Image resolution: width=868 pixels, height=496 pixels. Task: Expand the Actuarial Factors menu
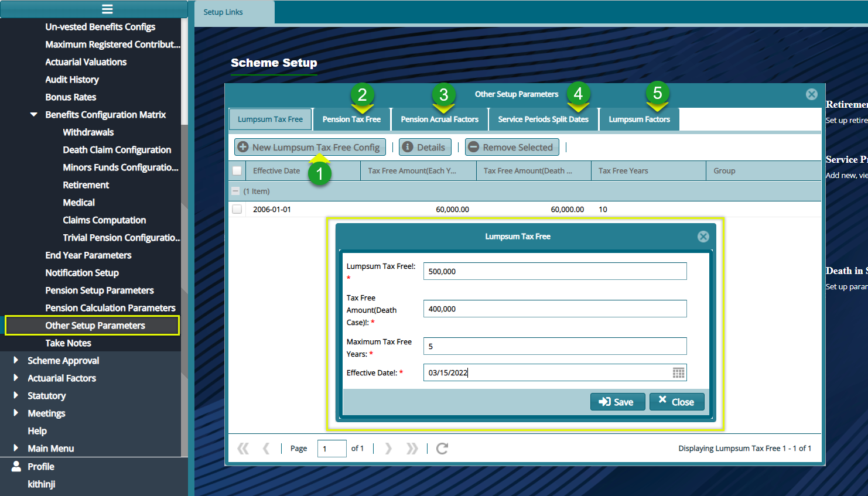[x=16, y=378]
